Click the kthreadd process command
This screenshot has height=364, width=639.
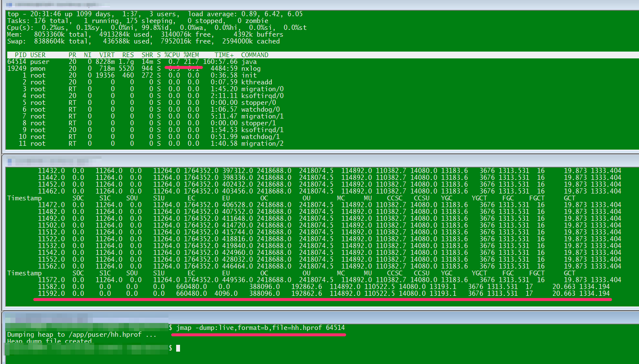point(257,82)
